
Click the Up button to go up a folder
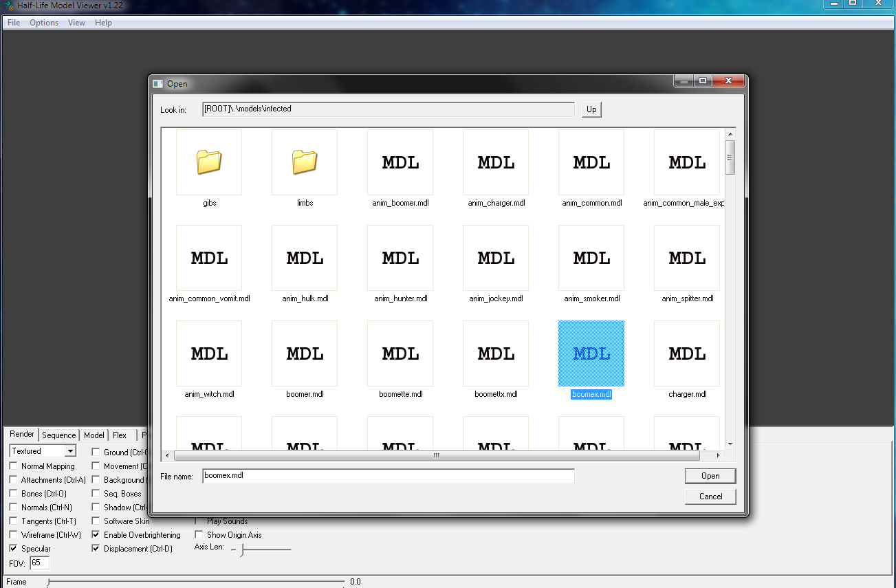click(591, 109)
